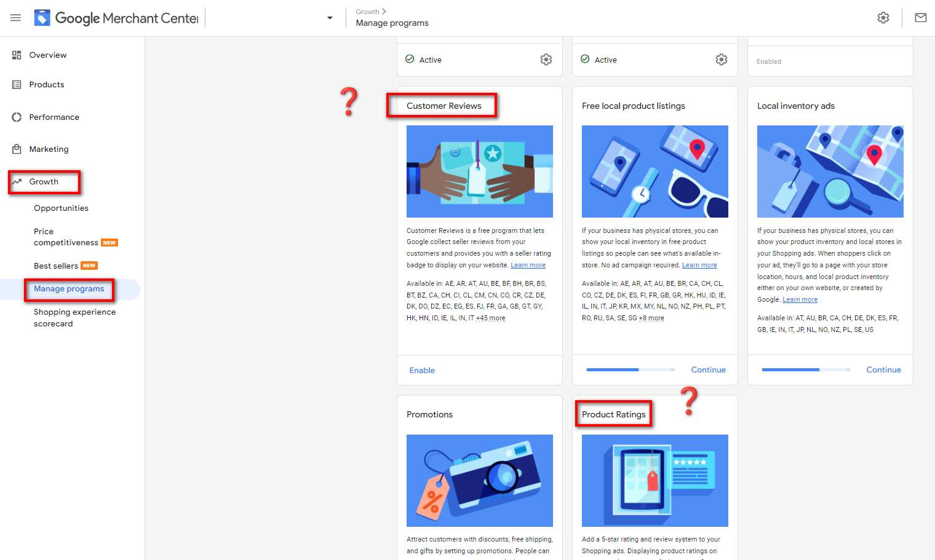Open Performance using its circular arrow icon
Image resolution: width=935 pixels, height=560 pixels.
click(x=17, y=117)
